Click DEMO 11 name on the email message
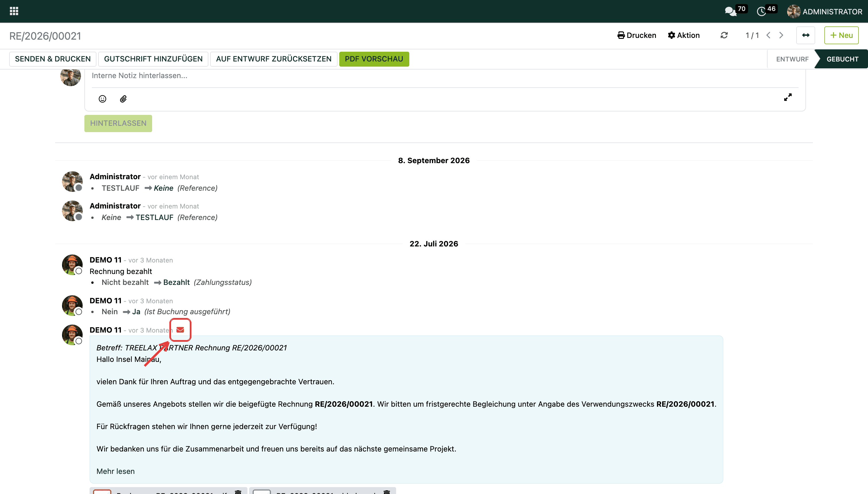This screenshot has height=494, width=868. pyautogui.click(x=105, y=330)
